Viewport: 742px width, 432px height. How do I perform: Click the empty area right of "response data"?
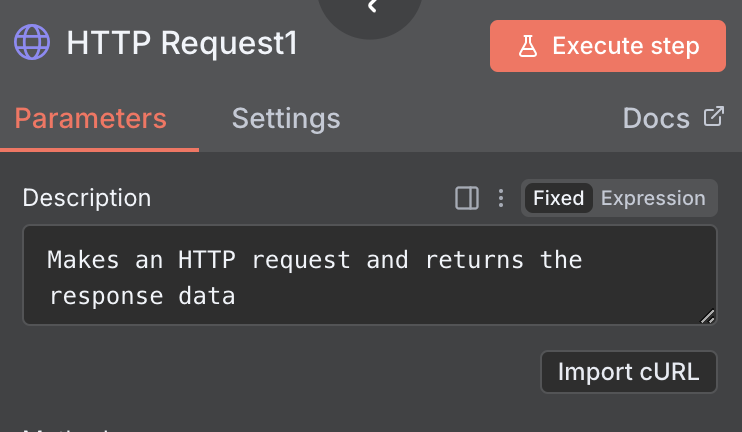[450, 295]
